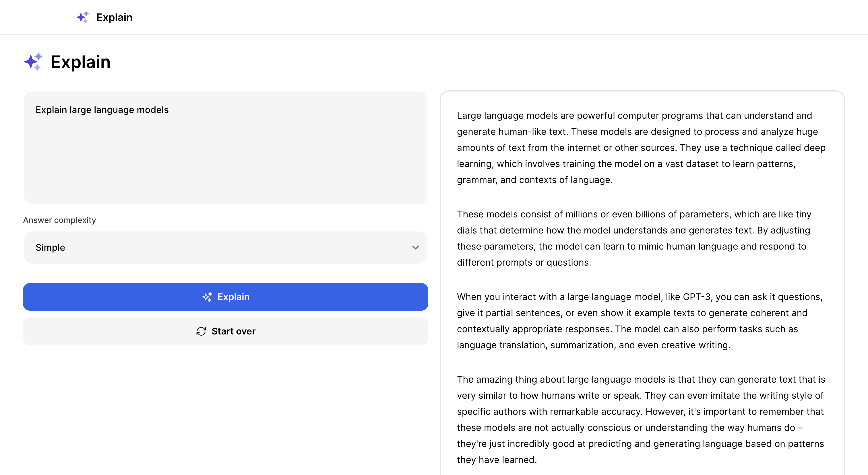Click the final paragraph about predicting language
The width and height of the screenshot is (868, 475).
pos(640,419)
